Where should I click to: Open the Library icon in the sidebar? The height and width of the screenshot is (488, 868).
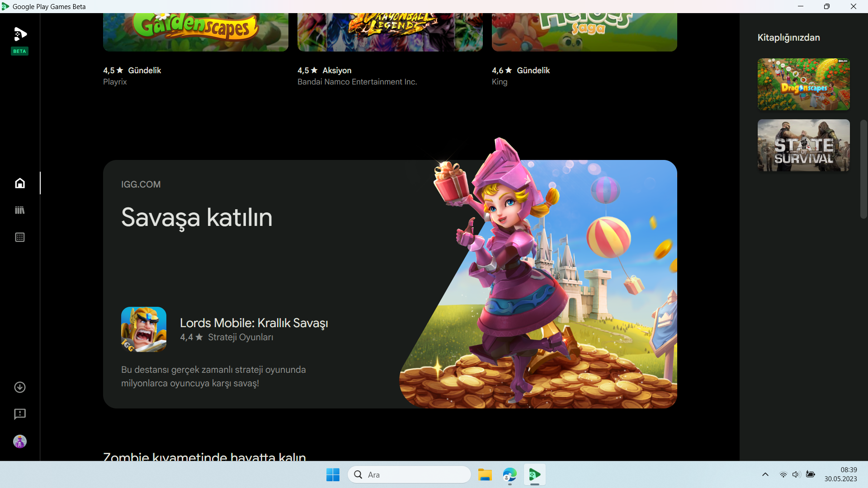[x=20, y=210]
